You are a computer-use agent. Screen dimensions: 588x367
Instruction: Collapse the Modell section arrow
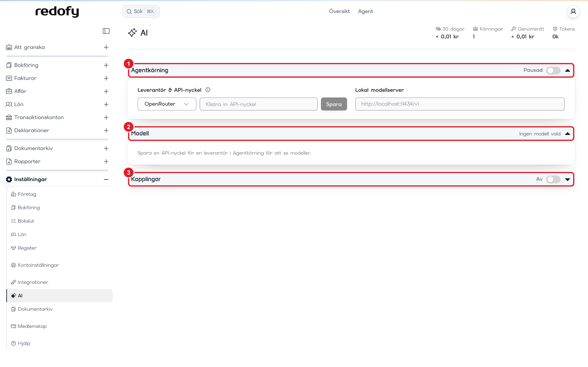point(568,134)
